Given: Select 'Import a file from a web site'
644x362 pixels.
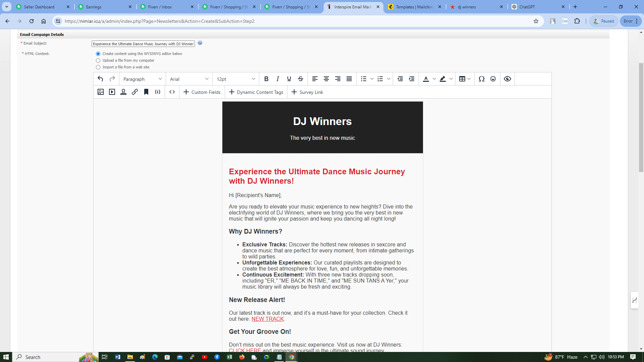Looking at the screenshot, I should pos(98,67).
